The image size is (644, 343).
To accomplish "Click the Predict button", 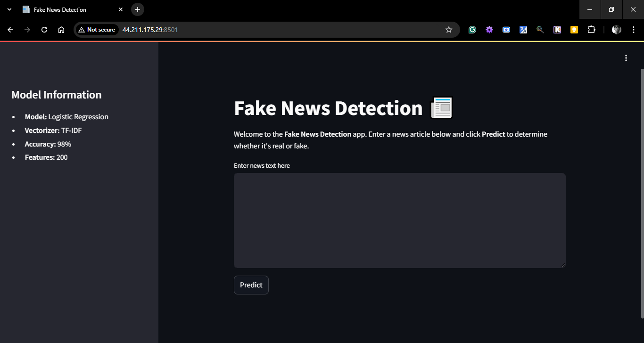I will pyautogui.click(x=251, y=285).
